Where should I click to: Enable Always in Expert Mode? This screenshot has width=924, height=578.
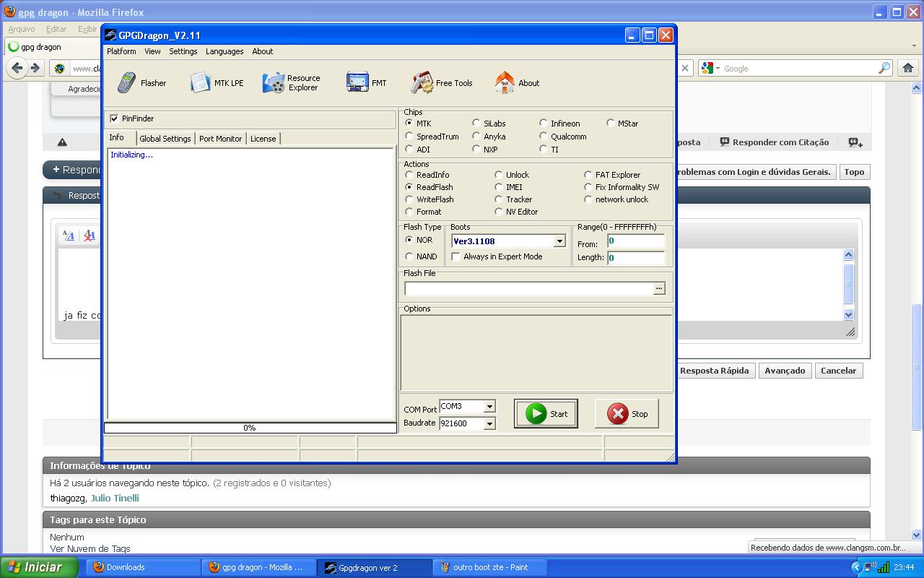coord(456,256)
